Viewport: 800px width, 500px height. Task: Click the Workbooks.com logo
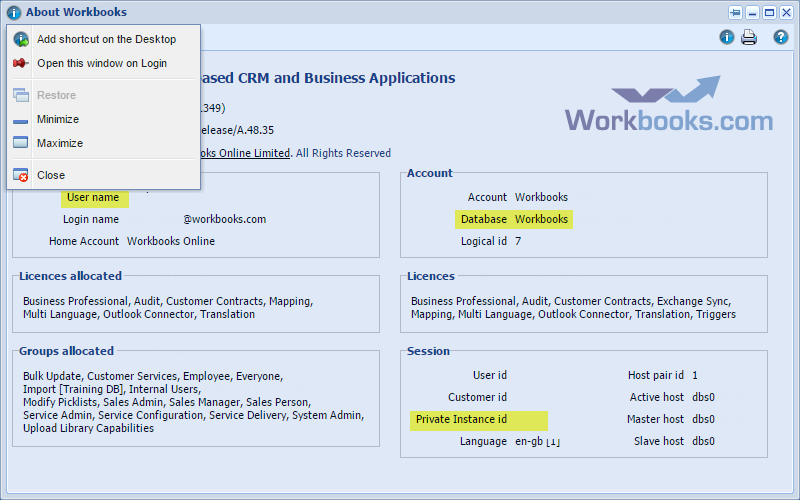(x=668, y=105)
